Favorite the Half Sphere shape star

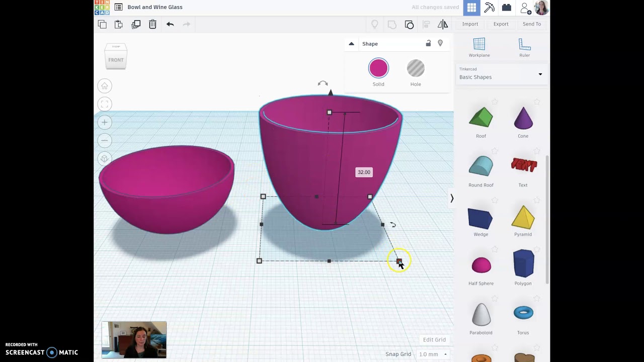pos(495,249)
